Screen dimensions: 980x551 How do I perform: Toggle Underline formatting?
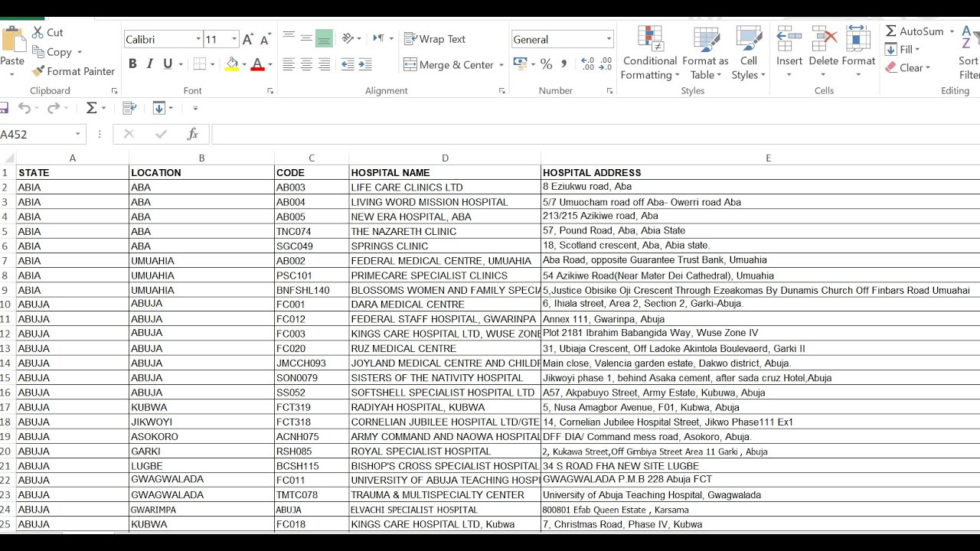[168, 64]
